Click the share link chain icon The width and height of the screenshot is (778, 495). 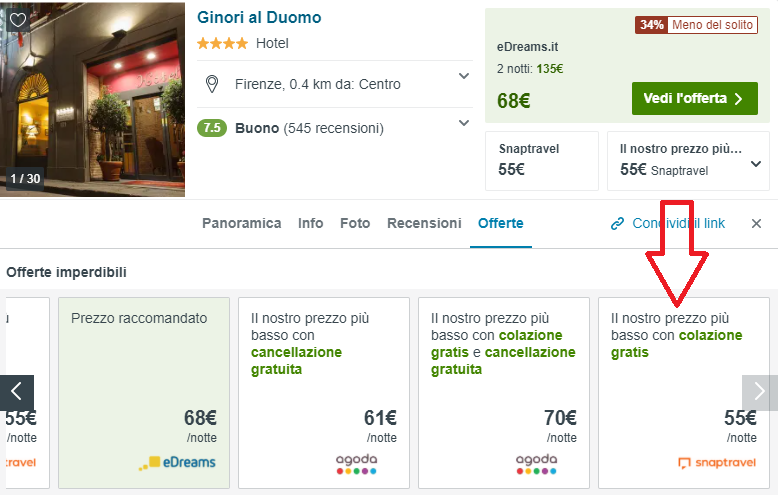(x=617, y=223)
